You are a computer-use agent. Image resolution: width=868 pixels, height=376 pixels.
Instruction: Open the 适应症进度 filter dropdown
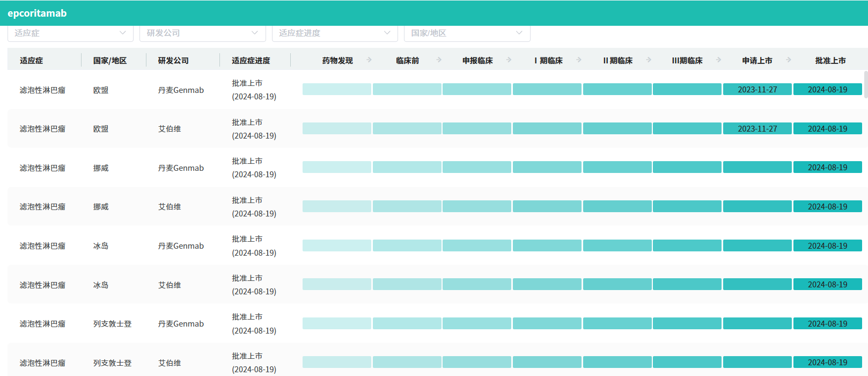pos(334,33)
